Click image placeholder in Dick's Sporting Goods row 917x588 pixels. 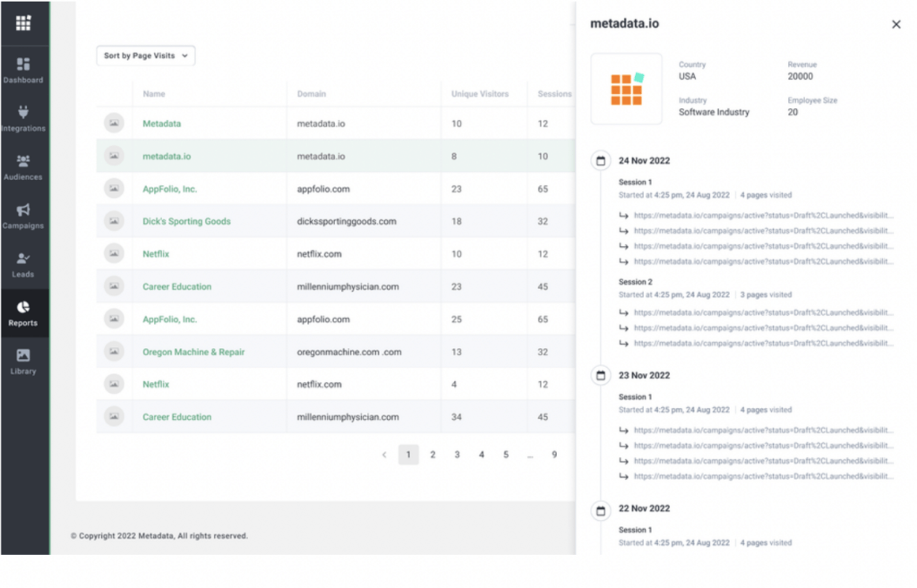(114, 221)
